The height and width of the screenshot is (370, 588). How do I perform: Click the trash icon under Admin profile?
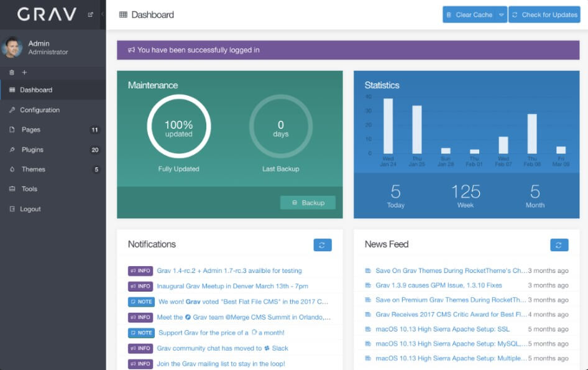pos(12,72)
